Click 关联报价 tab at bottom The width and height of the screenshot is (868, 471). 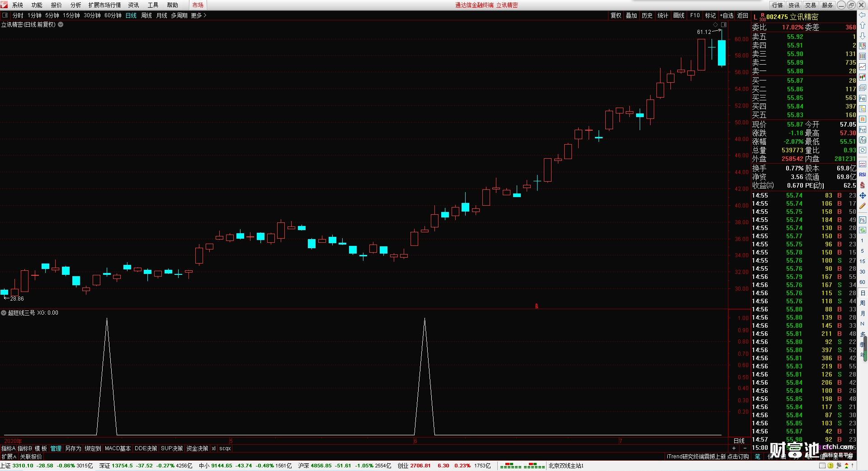pyautogui.click(x=31, y=457)
